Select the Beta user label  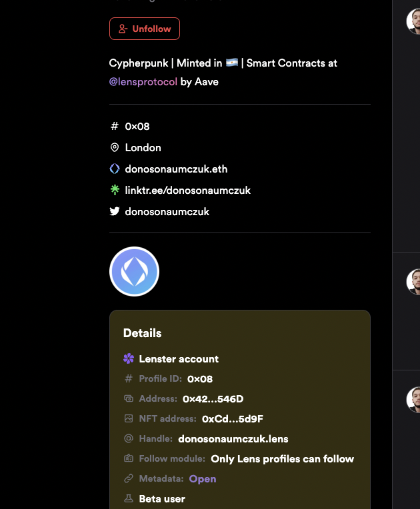[x=162, y=499]
